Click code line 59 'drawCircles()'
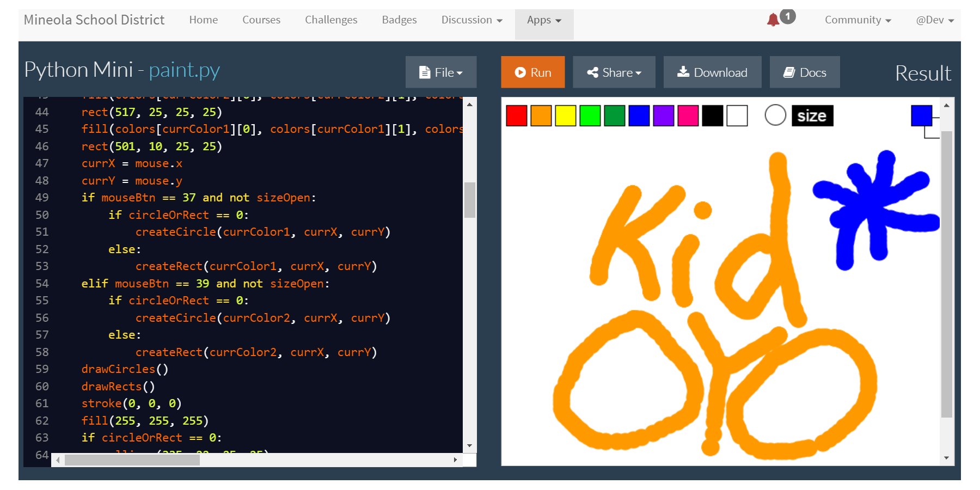This screenshot has width=980, height=490. 125,369
